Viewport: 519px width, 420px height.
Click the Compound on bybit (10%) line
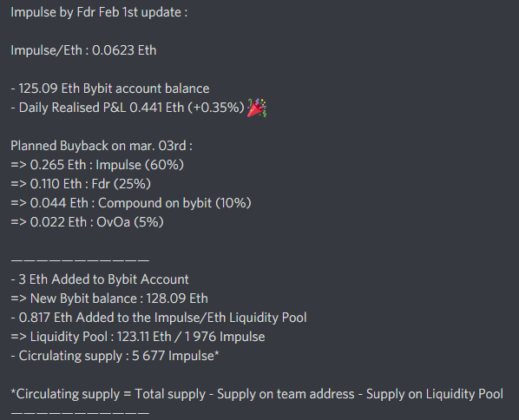click(131, 203)
